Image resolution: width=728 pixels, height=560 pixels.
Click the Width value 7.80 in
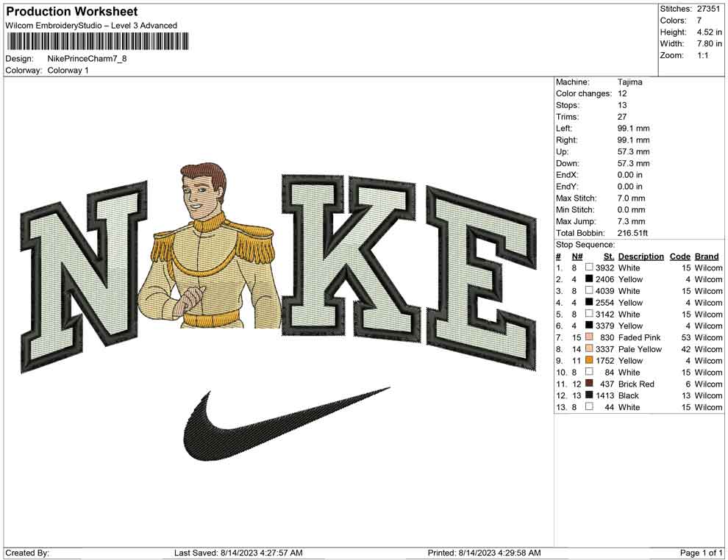pos(709,43)
